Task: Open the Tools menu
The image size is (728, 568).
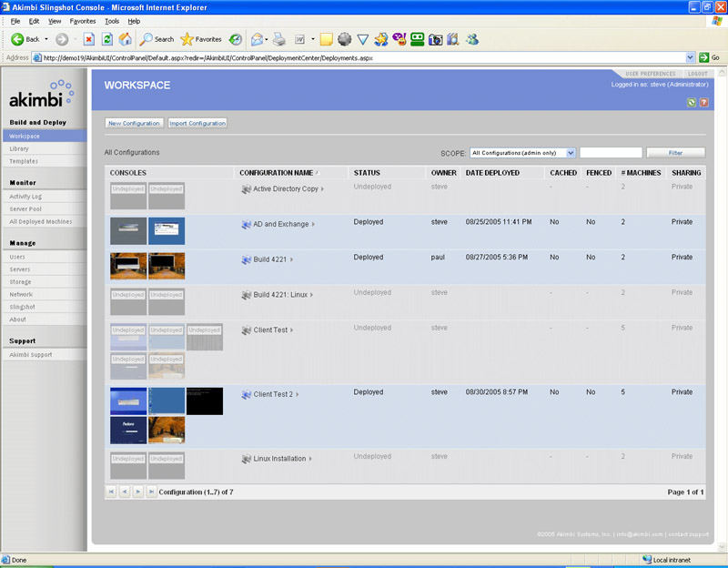Action: tap(112, 21)
